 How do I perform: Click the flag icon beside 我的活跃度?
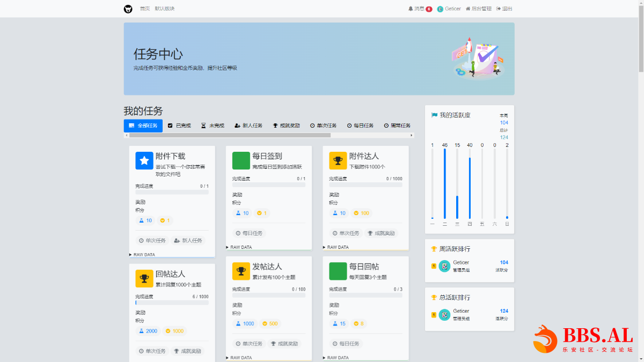(434, 115)
